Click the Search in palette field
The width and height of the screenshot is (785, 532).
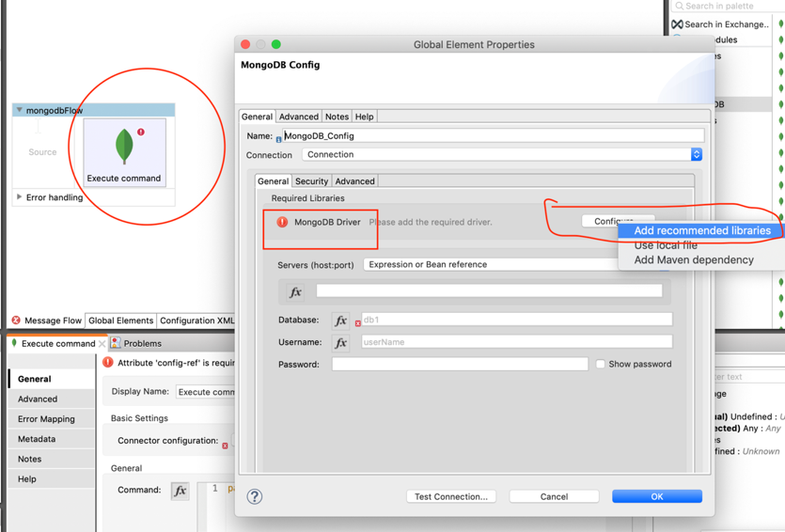pos(729,6)
